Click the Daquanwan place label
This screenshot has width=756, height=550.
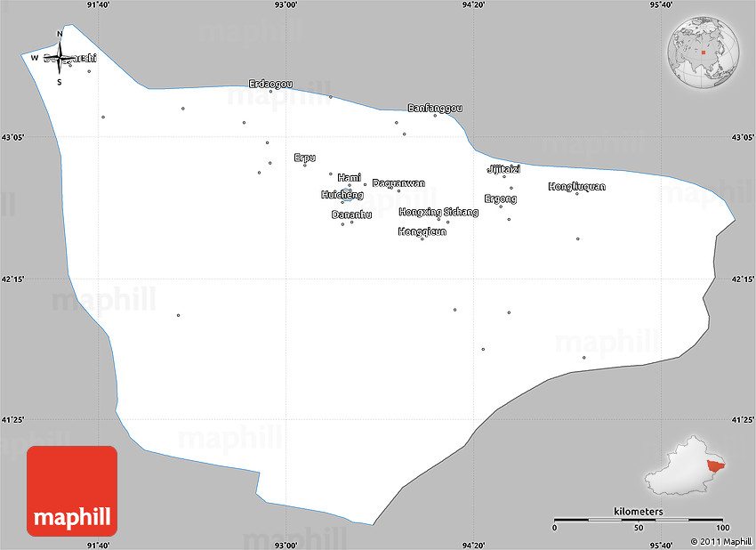point(398,183)
